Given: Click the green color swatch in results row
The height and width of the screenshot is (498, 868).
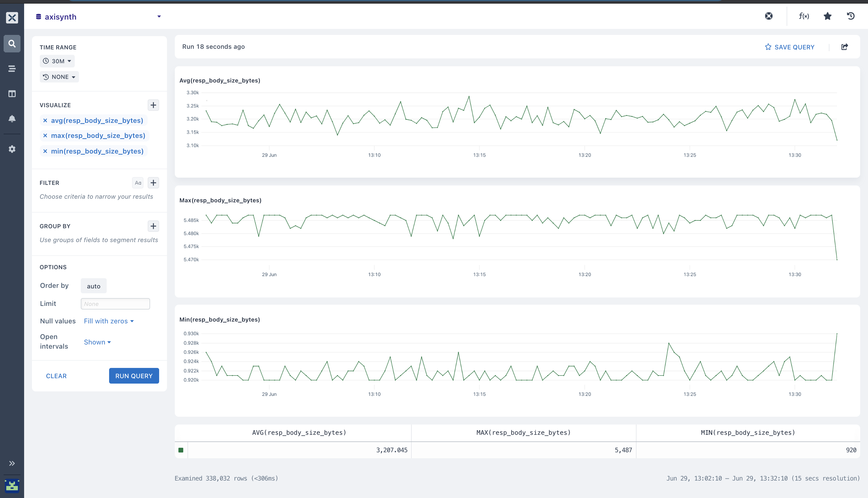Looking at the screenshot, I should click(181, 450).
